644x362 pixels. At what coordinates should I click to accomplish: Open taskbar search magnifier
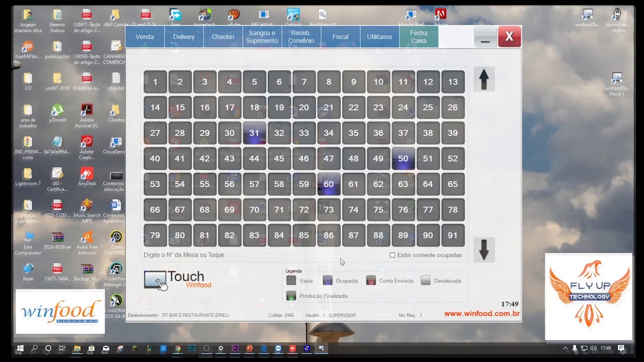pos(34,348)
